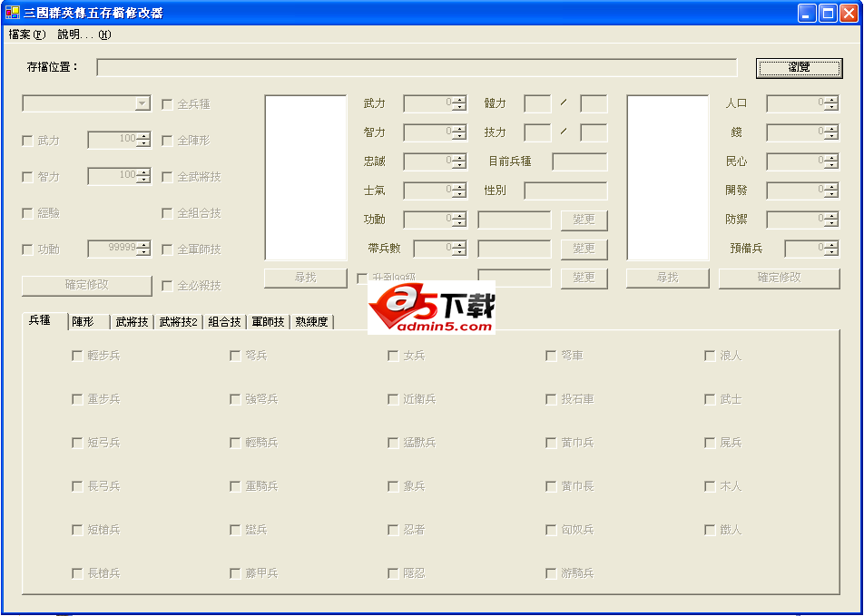Viewport: 864px width, 616px height.
Task: Click the 忠誠 value spinner
Action: click(x=436, y=161)
